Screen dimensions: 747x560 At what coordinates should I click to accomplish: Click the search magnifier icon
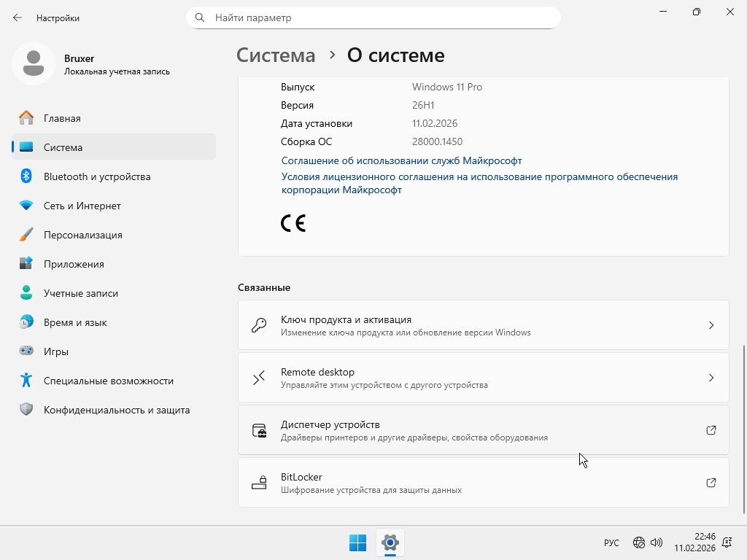coord(200,17)
